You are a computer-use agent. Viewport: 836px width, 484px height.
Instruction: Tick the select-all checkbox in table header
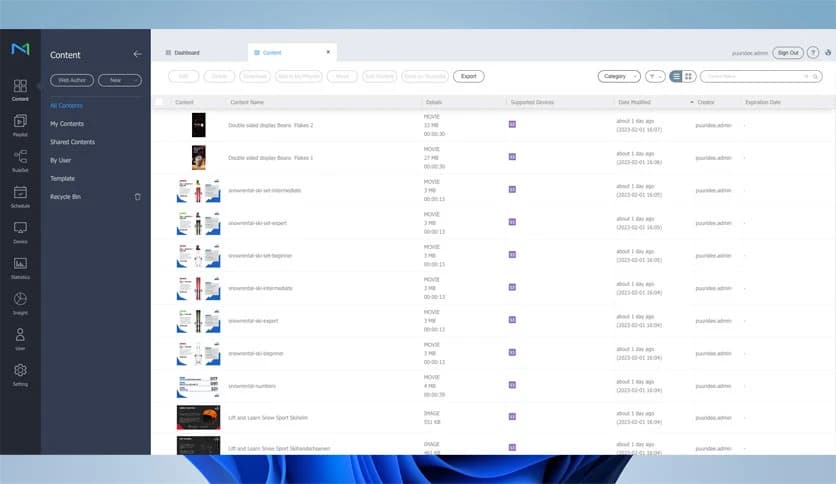tap(159, 102)
